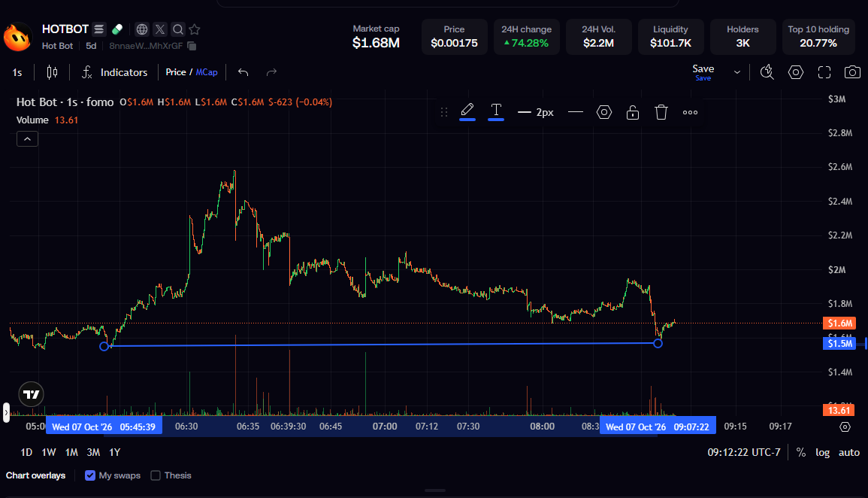This screenshot has width=868, height=498.
Task: Open the candlestick chart style menu
Action: click(52, 72)
